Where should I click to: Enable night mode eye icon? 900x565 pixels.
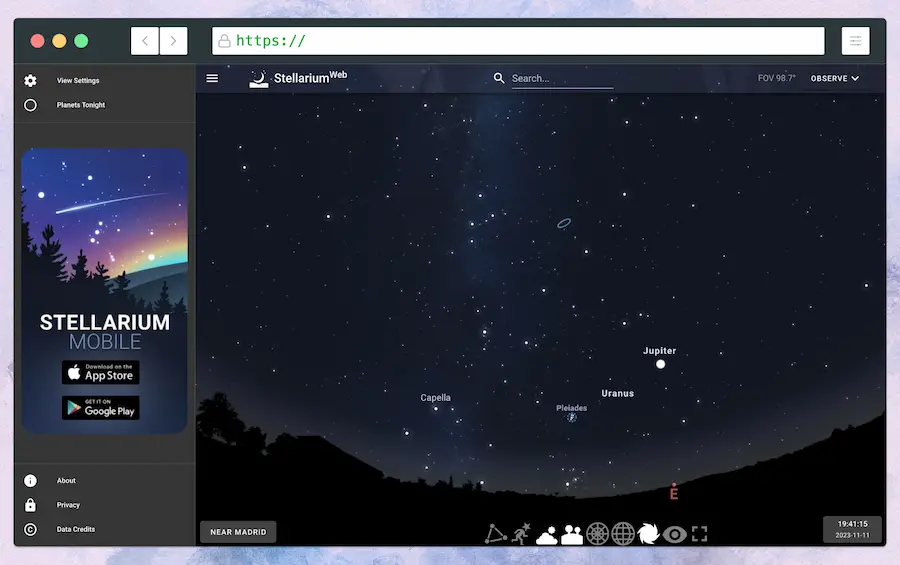tap(675, 534)
